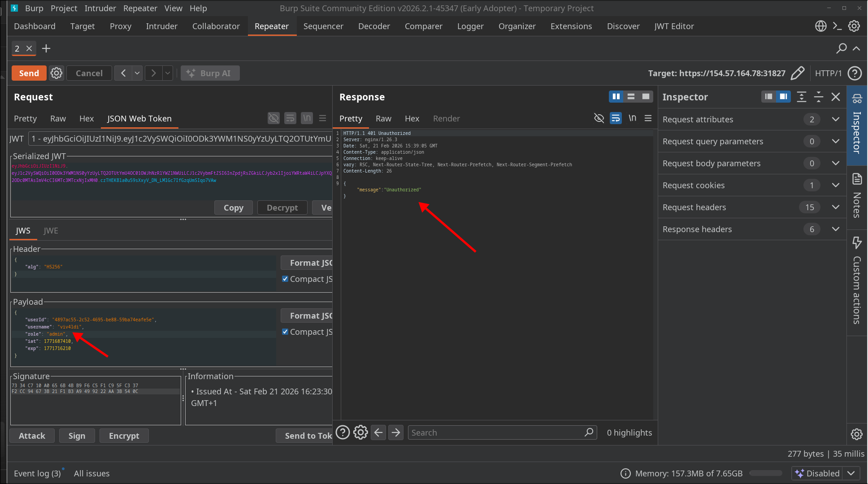This screenshot has width=868, height=484.
Task: Click the Repeater search magnifier icon
Action: [x=842, y=48]
